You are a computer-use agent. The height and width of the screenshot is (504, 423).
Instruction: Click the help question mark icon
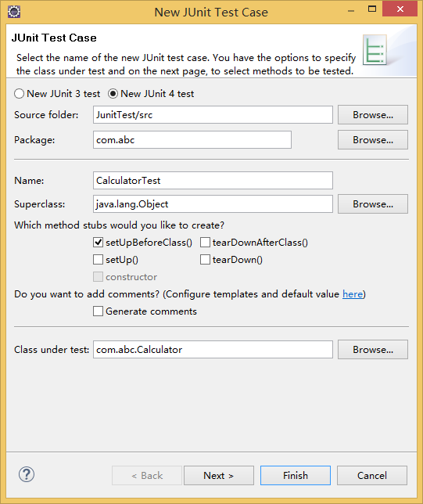click(27, 474)
